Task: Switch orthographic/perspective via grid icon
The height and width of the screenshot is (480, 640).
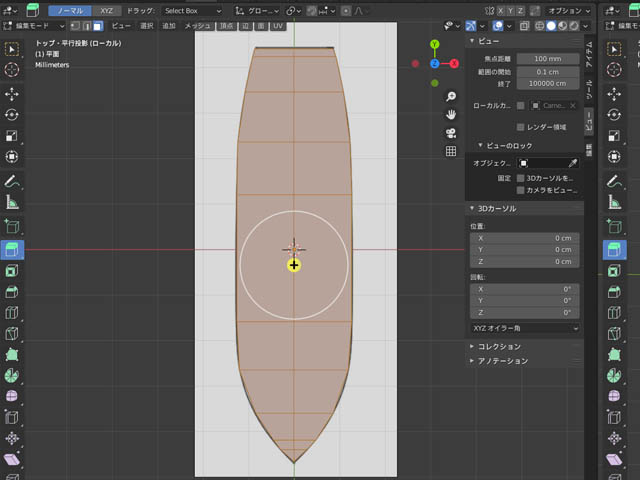Action: 451,151
